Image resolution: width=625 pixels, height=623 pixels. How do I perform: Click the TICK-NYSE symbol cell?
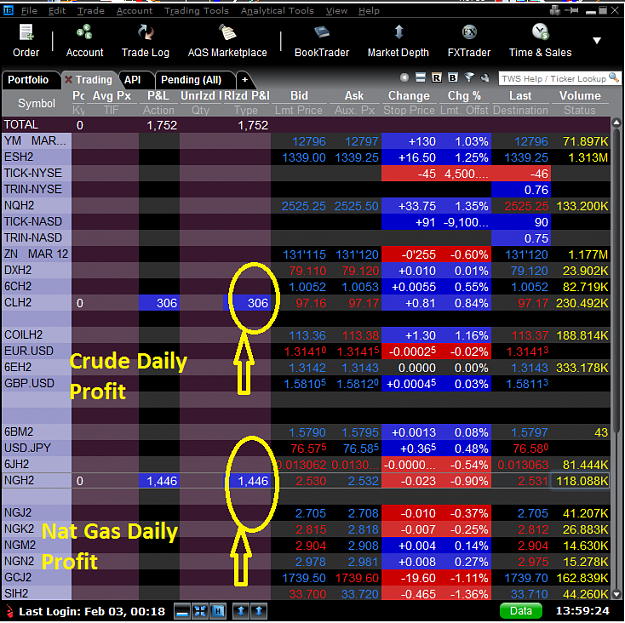coord(37,173)
